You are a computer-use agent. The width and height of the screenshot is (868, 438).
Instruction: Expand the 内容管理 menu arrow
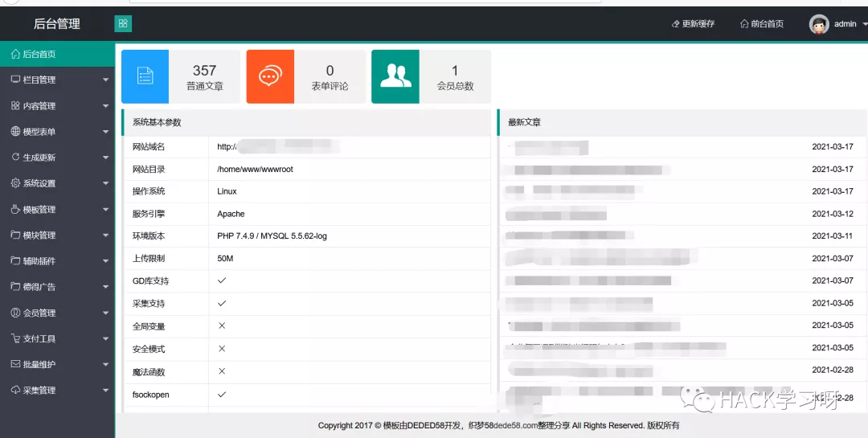tap(106, 106)
